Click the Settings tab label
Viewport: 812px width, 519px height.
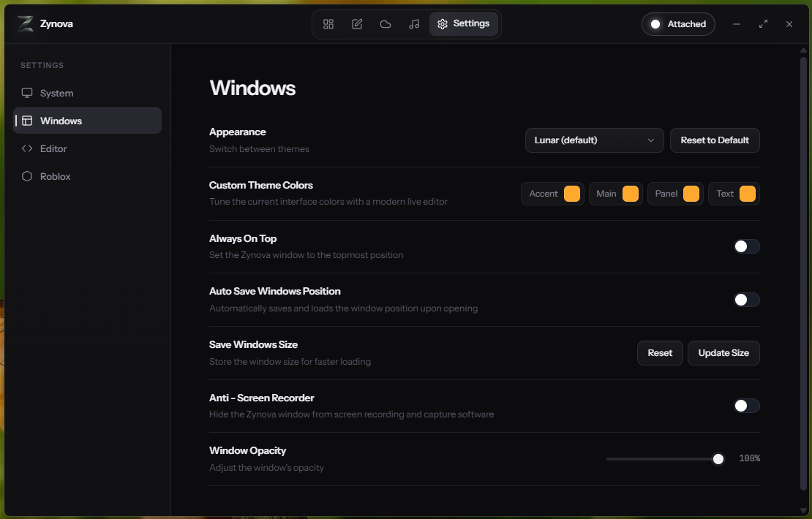coord(471,23)
